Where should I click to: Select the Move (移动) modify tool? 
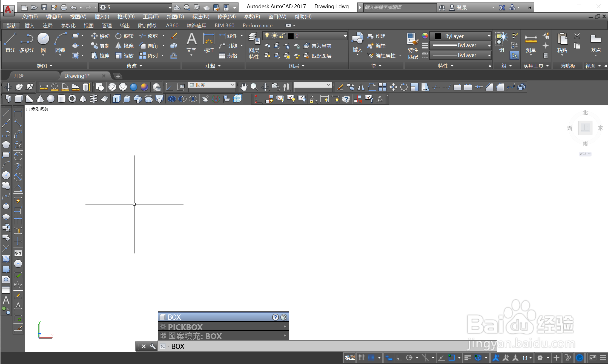coord(100,36)
